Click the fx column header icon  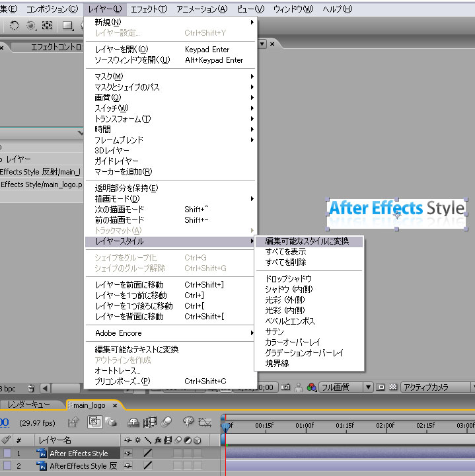[x=158, y=440]
